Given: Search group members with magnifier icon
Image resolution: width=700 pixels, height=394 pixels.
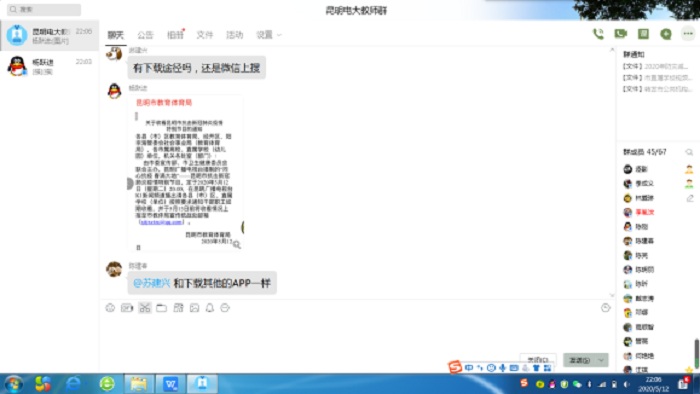Looking at the screenshot, I should (689, 152).
